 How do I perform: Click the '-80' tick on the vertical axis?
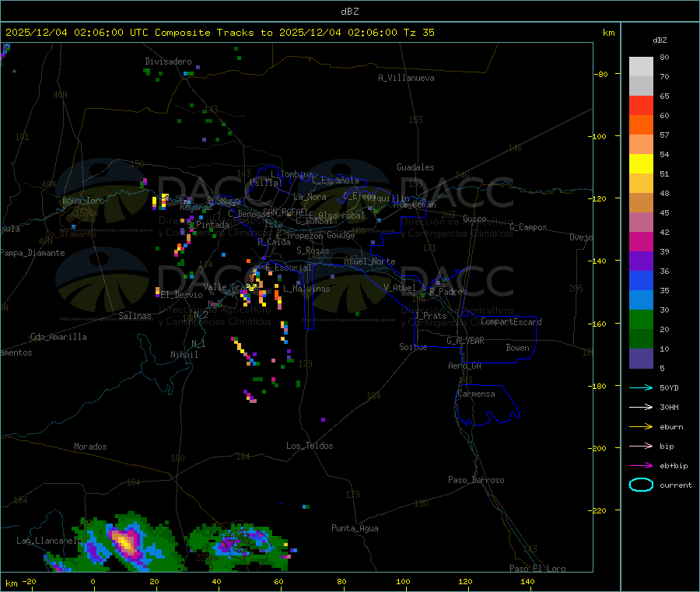pyautogui.click(x=600, y=74)
